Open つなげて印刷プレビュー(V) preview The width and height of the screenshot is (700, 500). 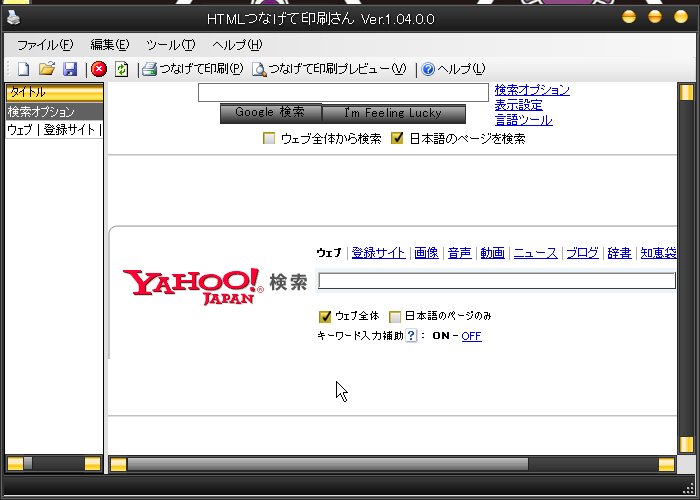(329, 69)
